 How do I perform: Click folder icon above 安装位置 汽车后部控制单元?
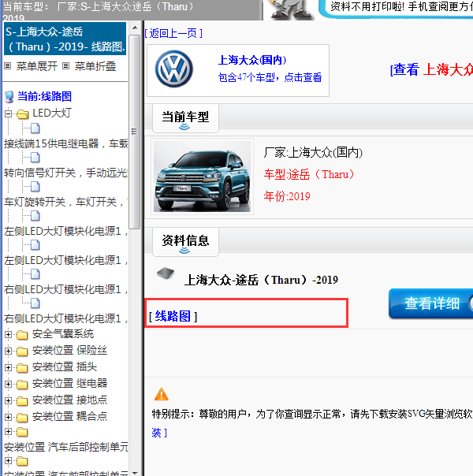tap(22, 432)
